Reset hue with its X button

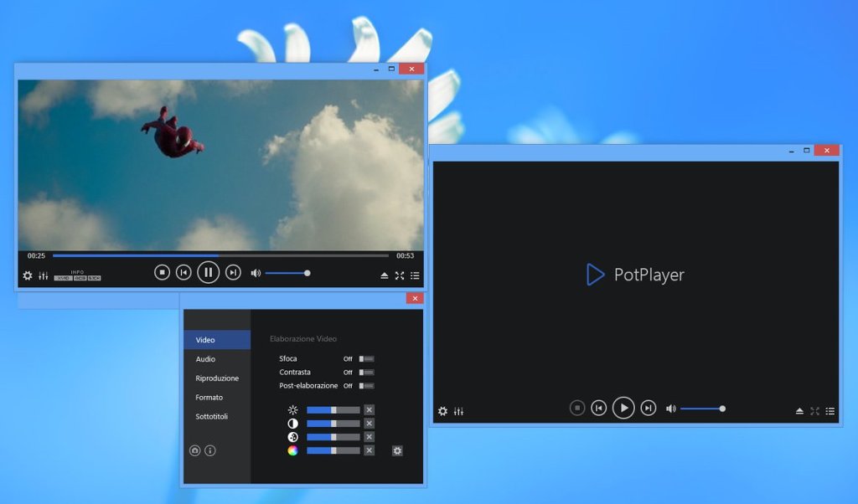point(370,450)
